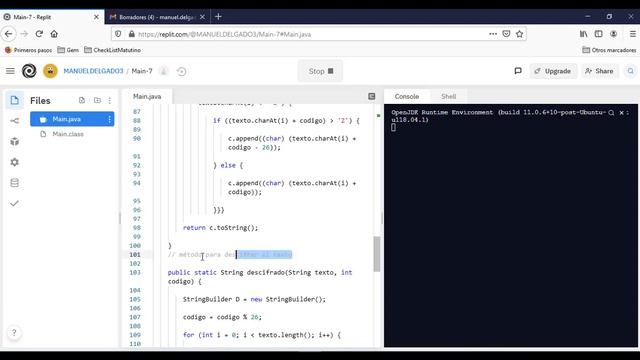The height and width of the screenshot is (360, 640).
Task: Search within the console output
Action: coord(611,113)
